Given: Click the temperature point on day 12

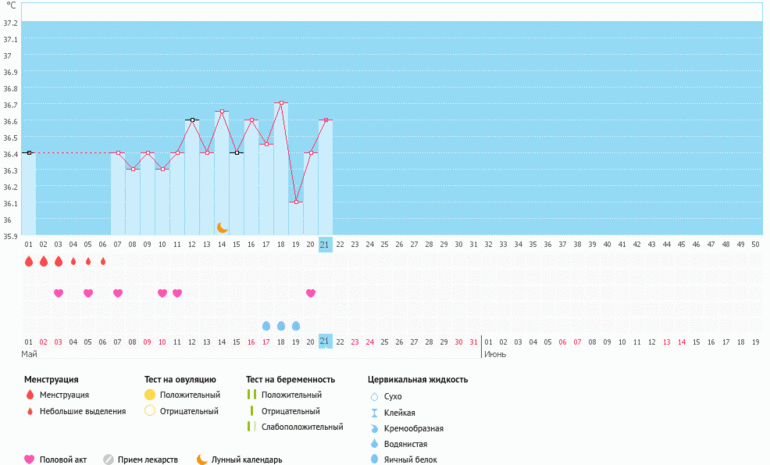Looking at the screenshot, I should click(x=192, y=120).
